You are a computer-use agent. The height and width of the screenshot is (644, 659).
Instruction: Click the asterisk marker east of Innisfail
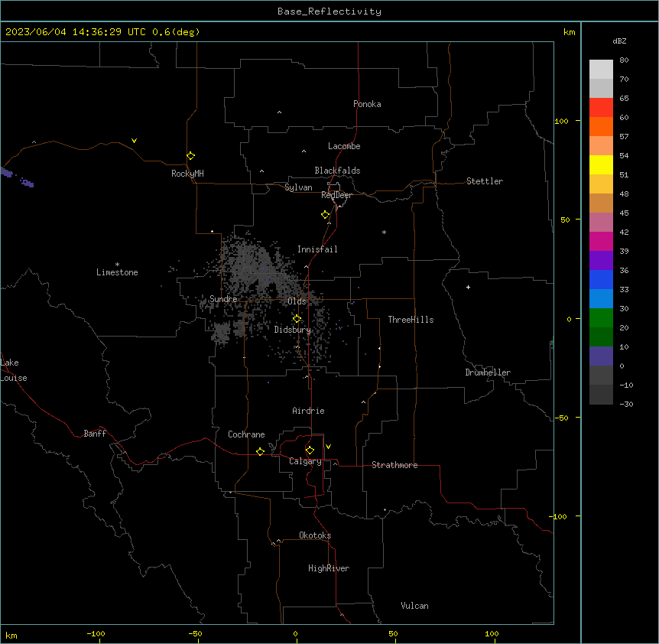(x=384, y=232)
